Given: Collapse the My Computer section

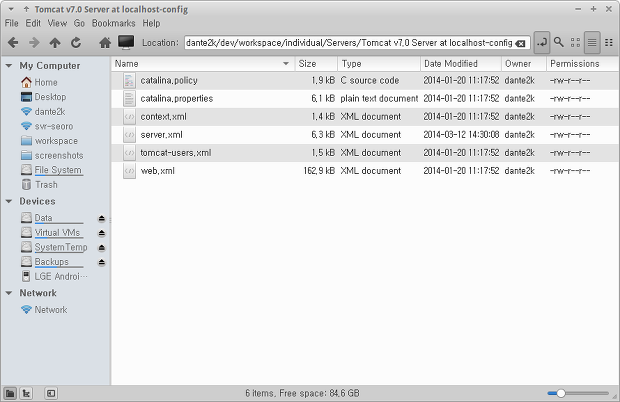Looking at the screenshot, I should point(9,66).
